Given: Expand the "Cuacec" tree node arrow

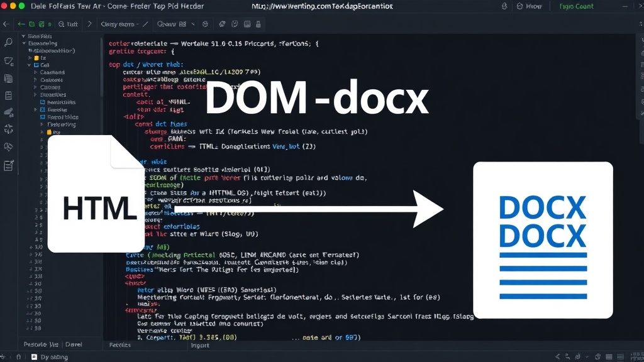Looking at the screenshot, I should point(35,87).
